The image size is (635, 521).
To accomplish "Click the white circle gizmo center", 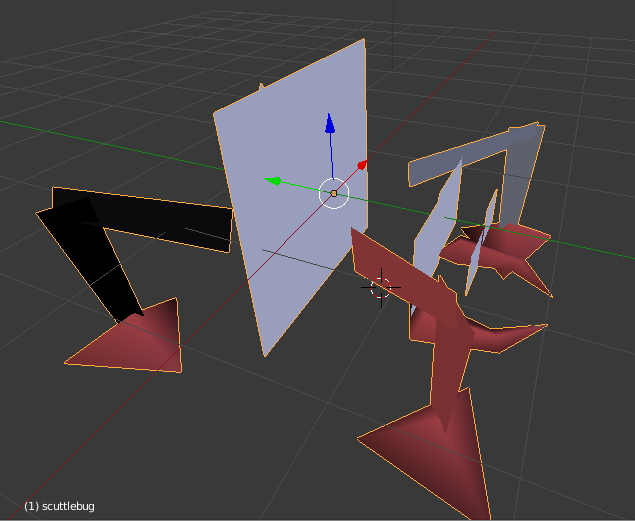I will pyautogui.click(x=334, y=194).
